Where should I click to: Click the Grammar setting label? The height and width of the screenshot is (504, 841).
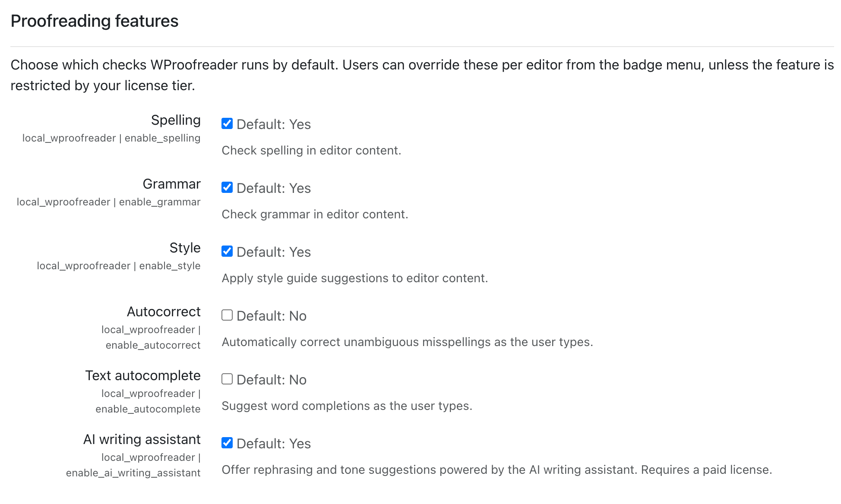coord(172,184)
